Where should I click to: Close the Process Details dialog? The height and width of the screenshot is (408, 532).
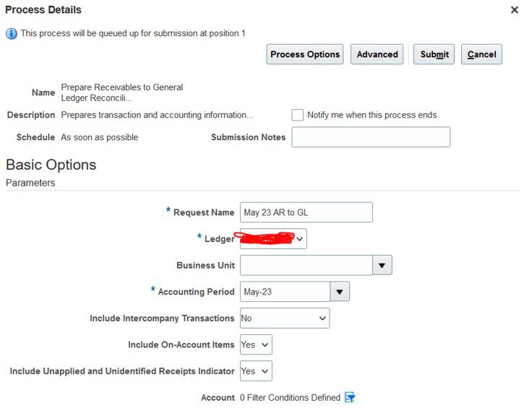tap(515, 10)
